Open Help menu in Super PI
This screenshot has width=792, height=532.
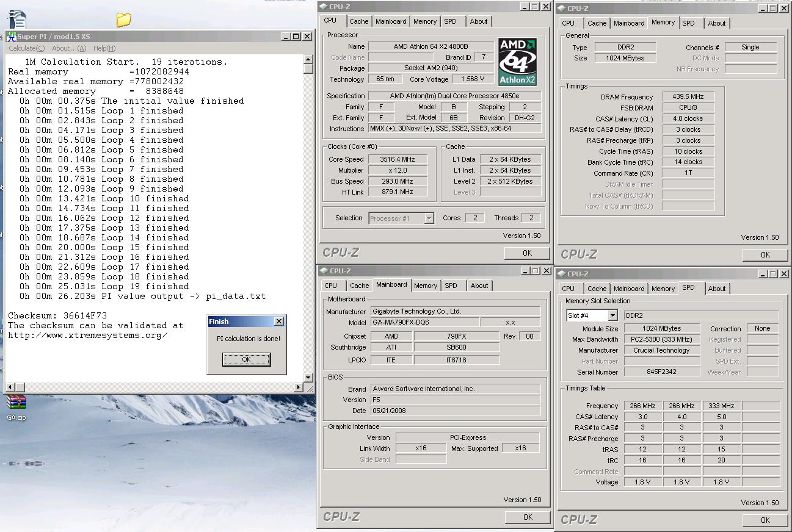[x=104, y=48]
